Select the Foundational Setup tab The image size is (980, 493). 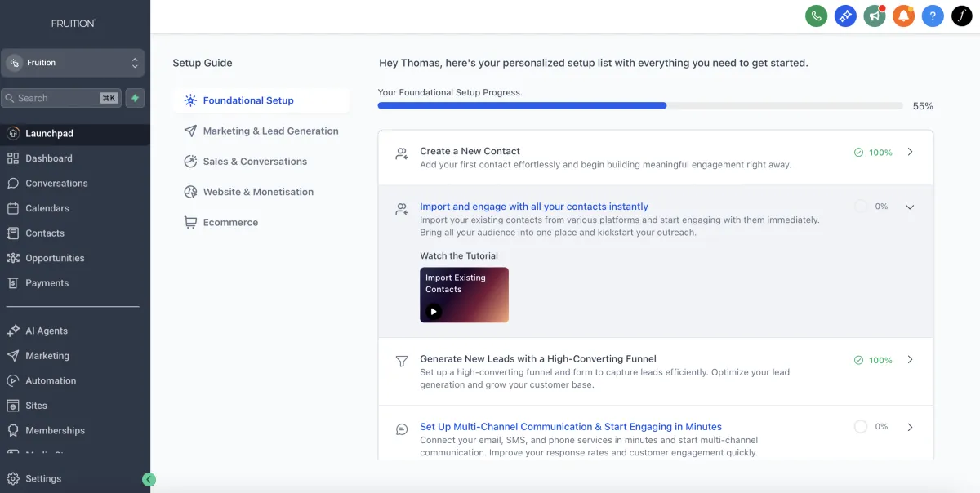pyautogui.click(x=261, y=100)
